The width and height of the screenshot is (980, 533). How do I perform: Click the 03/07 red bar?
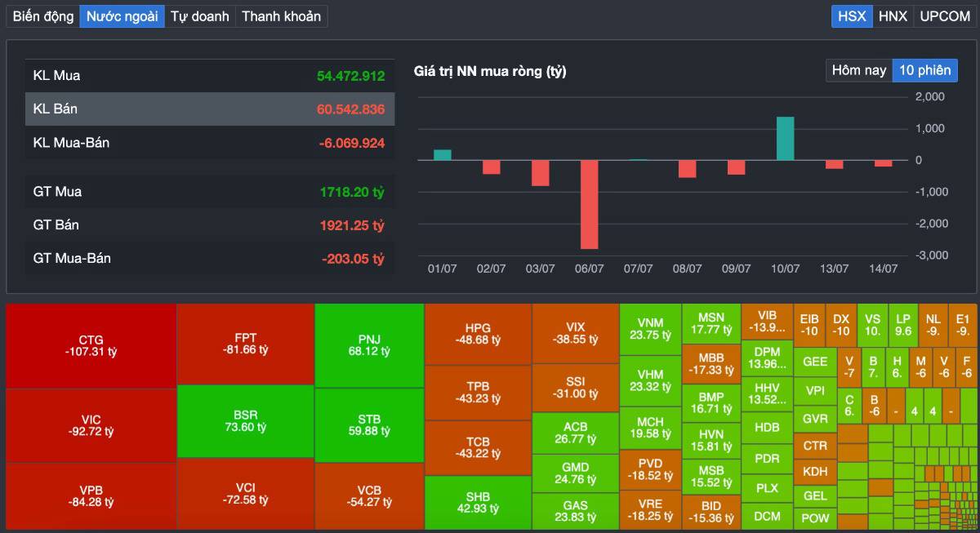click(x=540, y=173)
